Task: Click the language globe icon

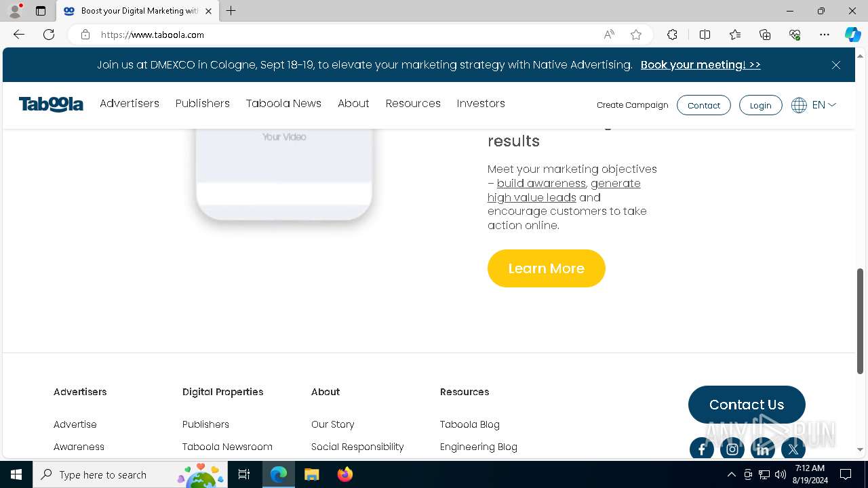Action: point(799,105)
